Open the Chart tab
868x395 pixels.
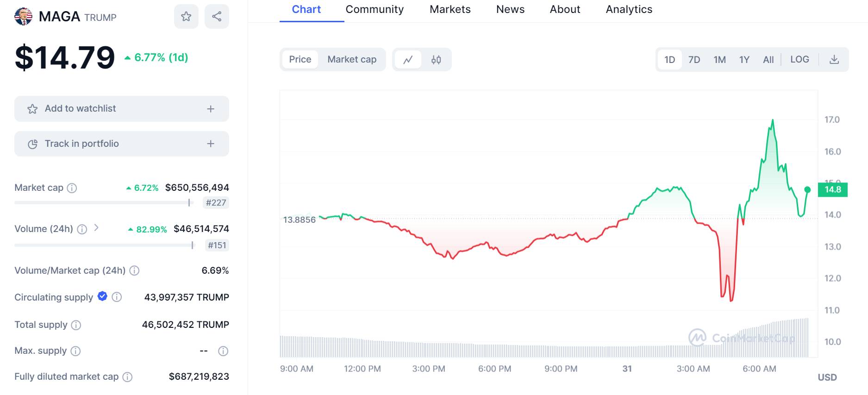click(306, 9)
